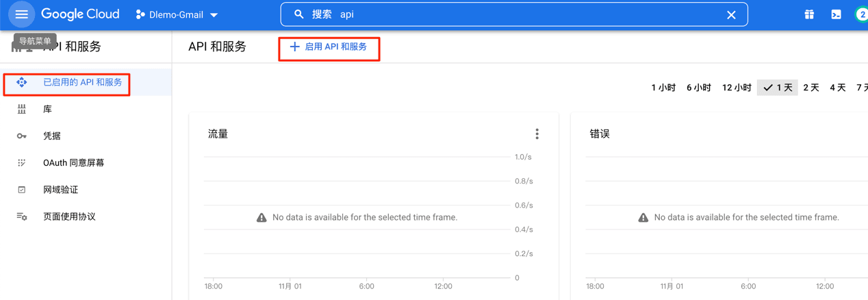Open 网域验证 in sidebar
This screenshot has height=300, width=868.
pos(60,190)
